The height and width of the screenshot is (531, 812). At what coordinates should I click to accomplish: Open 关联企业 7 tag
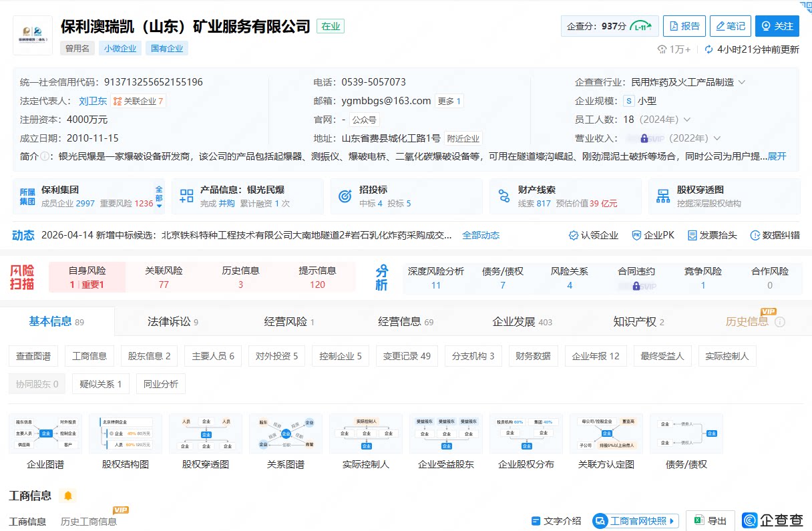click(x=138, y=101)
